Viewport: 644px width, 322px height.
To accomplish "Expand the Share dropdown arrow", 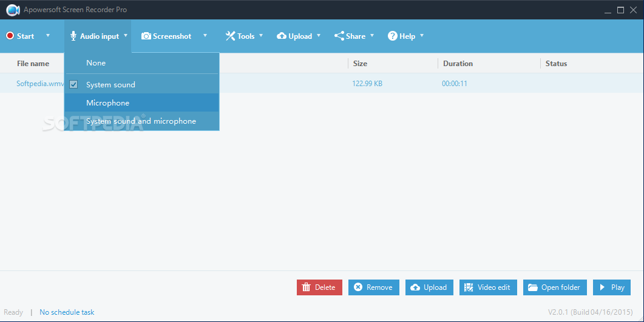I will (x=371, y=36).
